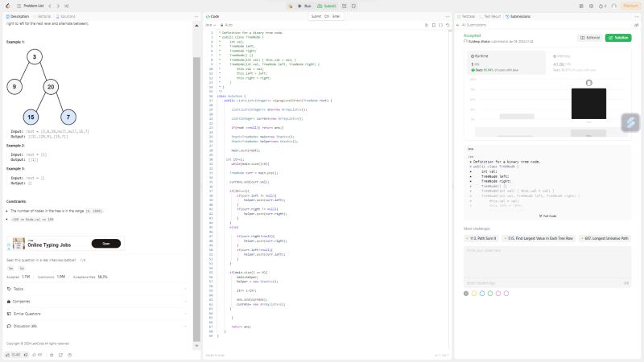Click the Run button
Image resolution: width=644 pixels, height=362 pixels.
[x=304, y=6]
